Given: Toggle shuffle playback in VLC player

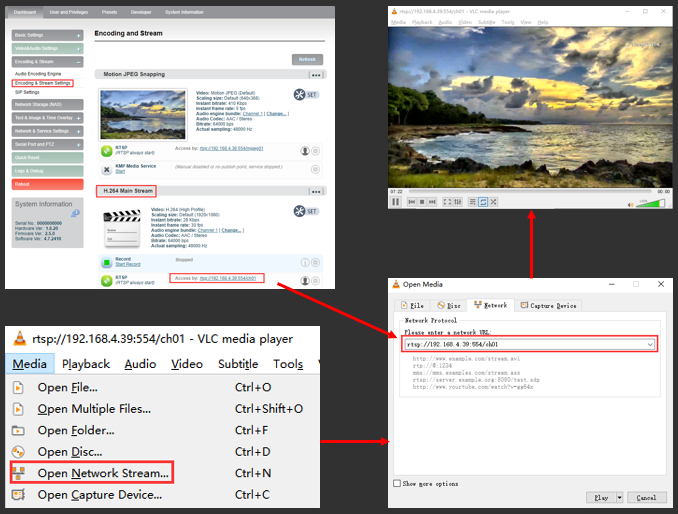Looking at the screenshot, I should [493, 202].
